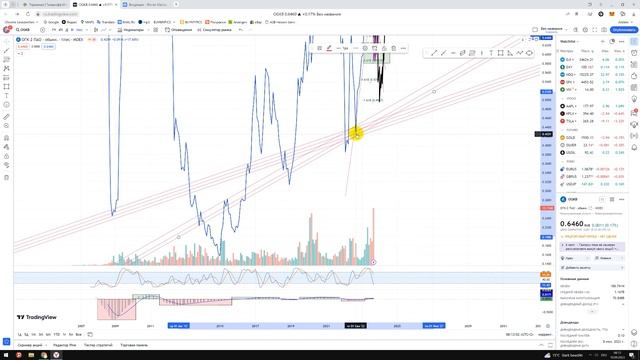Click the yellow-highlighted chart point

356,134
